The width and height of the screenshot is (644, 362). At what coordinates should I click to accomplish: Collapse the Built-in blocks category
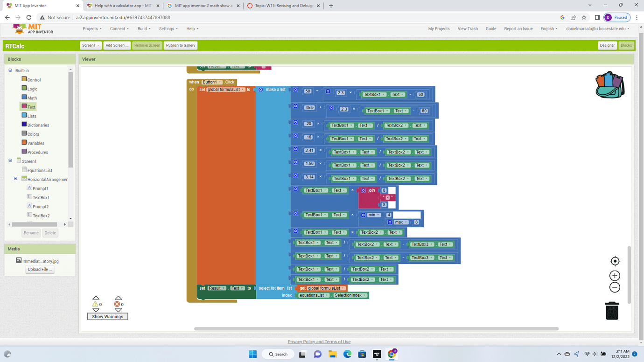pos(10,70)
